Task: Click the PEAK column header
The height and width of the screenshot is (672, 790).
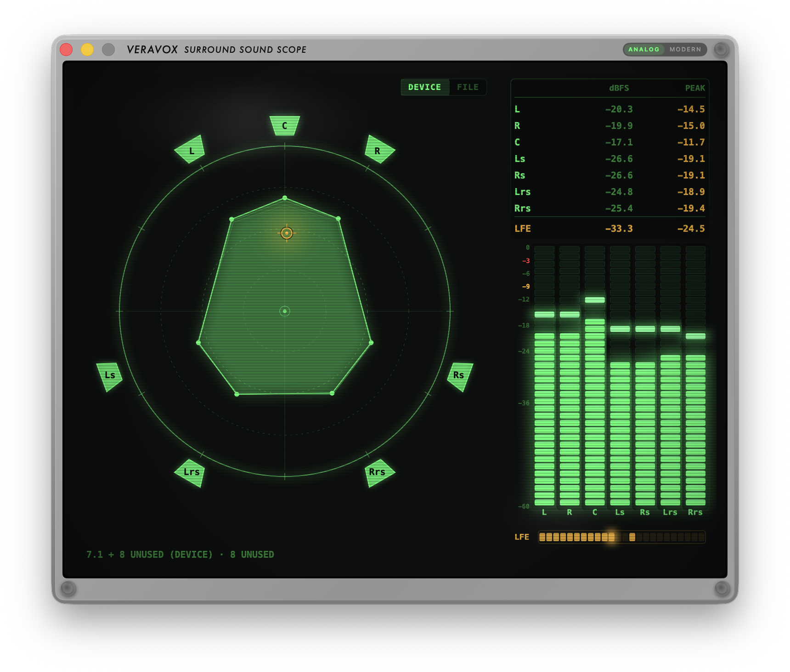Action: tap(695, 88)
